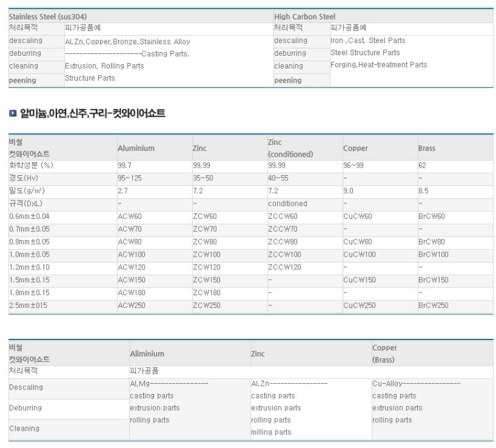Image resolution: width=496 pixels, height=448 pixels.
Task: Select product code CuCW60
Action: pyautogui.click(x=358, y=216)
